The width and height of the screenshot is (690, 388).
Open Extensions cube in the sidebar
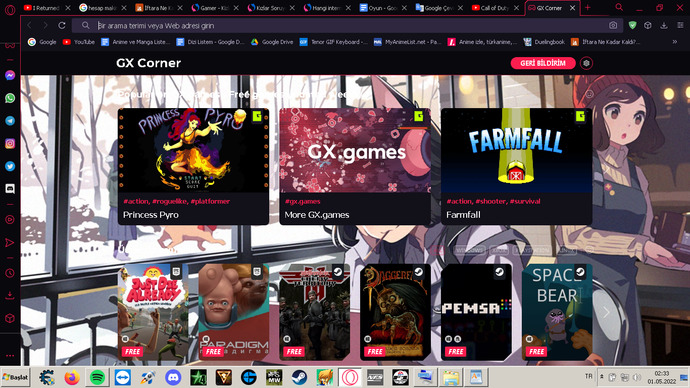[10, 318]
